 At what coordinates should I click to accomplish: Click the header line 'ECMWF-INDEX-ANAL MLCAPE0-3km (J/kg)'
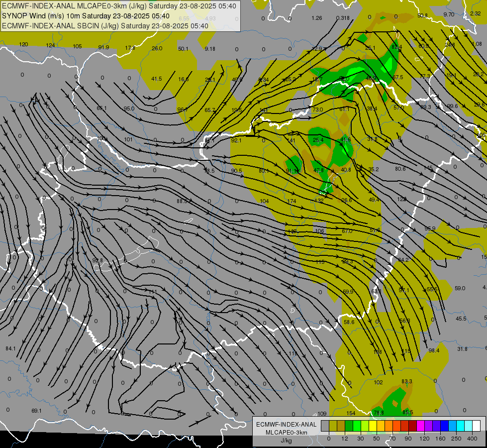pos(75,6)
